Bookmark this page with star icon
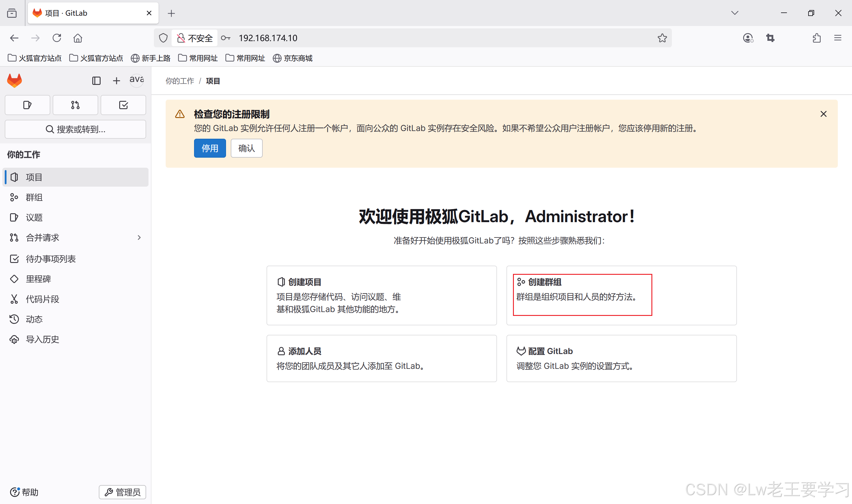The height and width of the screenshot is (504, 852). (x=662, y=38)
